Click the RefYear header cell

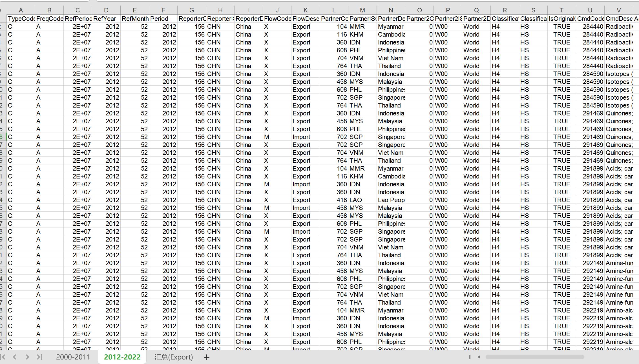pos(106,19)
